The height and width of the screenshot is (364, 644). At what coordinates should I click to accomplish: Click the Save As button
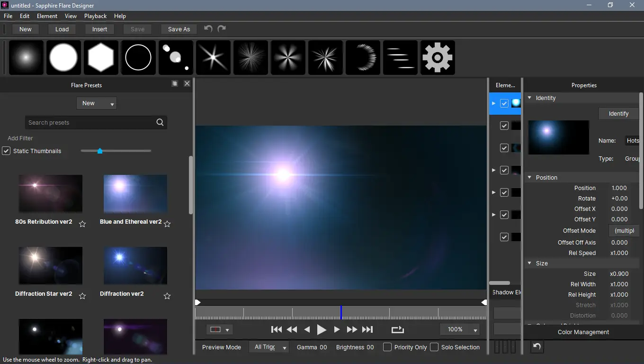(x=179, y=29)
